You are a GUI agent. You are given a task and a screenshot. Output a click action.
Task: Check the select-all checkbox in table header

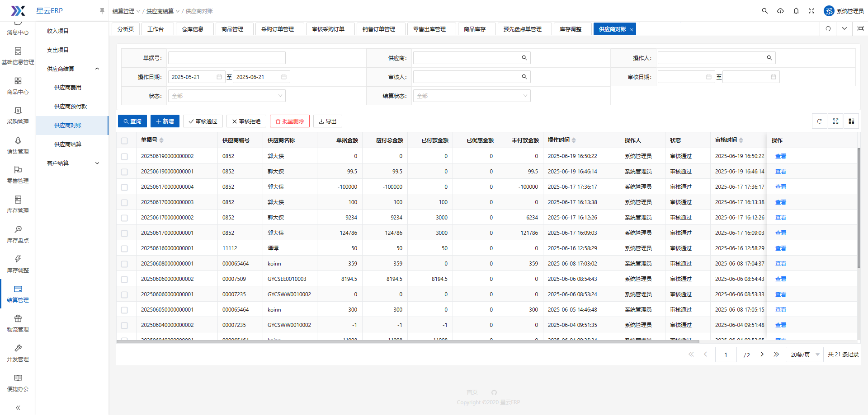pyautogui.click(x=124, y=140)
